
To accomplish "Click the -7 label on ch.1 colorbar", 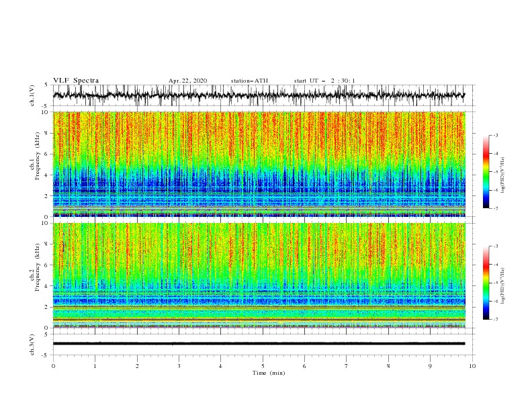I will click(496, 209).
